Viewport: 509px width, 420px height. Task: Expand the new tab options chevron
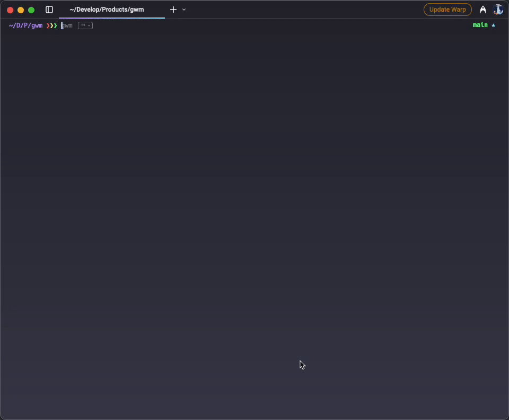click(184, 10)
